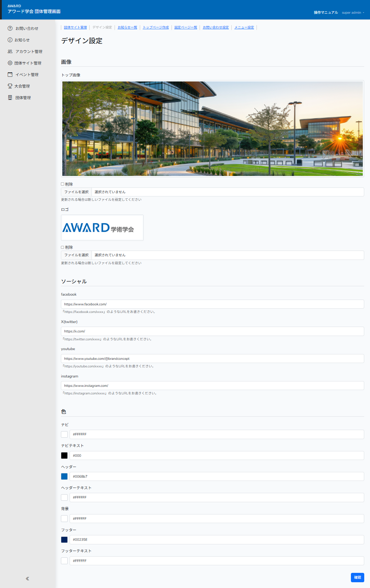
Task: Click the AWARD 学術学会 logo thumbnail
Action: [102, 228]
